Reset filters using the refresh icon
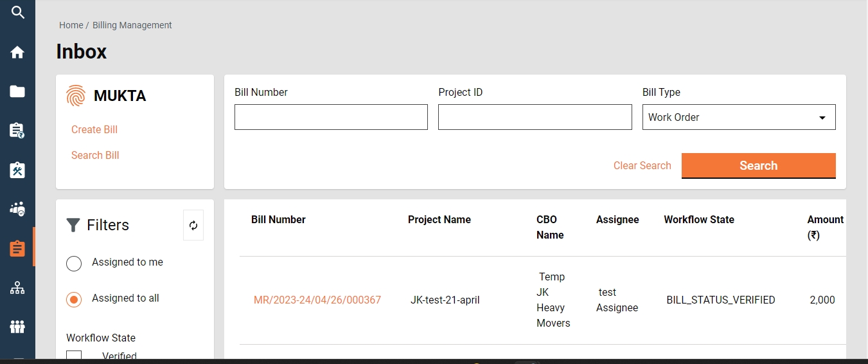 pos(193,225)
